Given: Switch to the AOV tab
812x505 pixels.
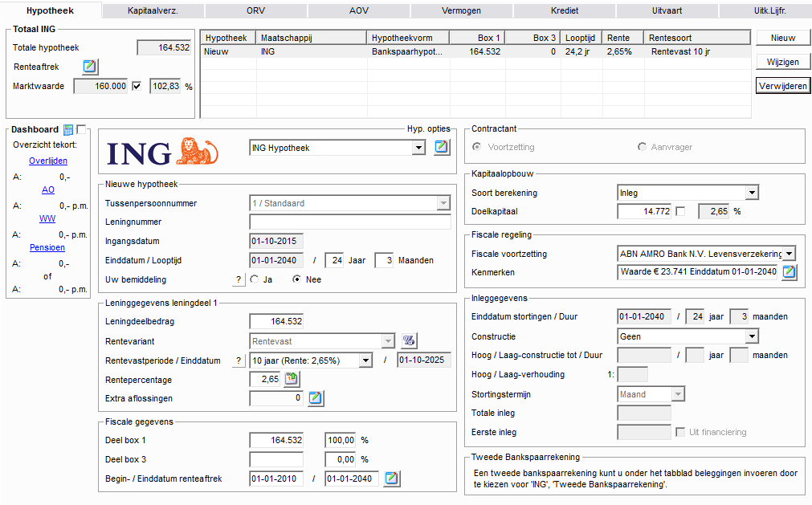Looking at the screenshot, I should click(x=358, y=10).
